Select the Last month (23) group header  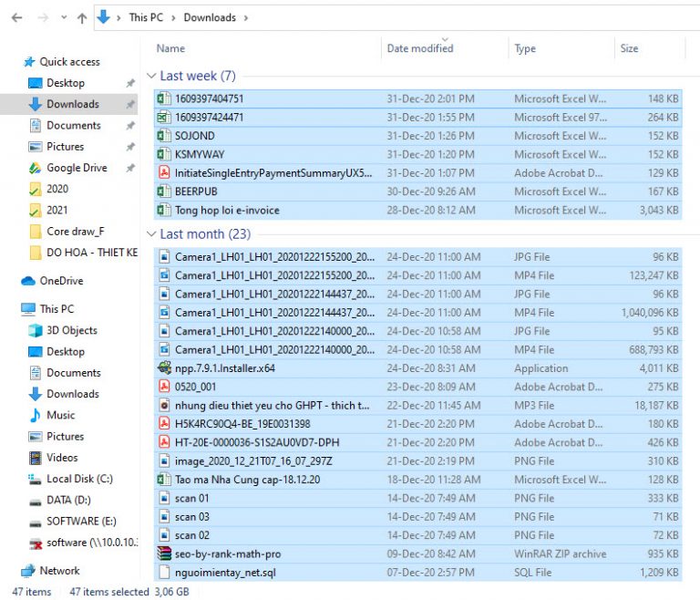(x=205, y=234)
